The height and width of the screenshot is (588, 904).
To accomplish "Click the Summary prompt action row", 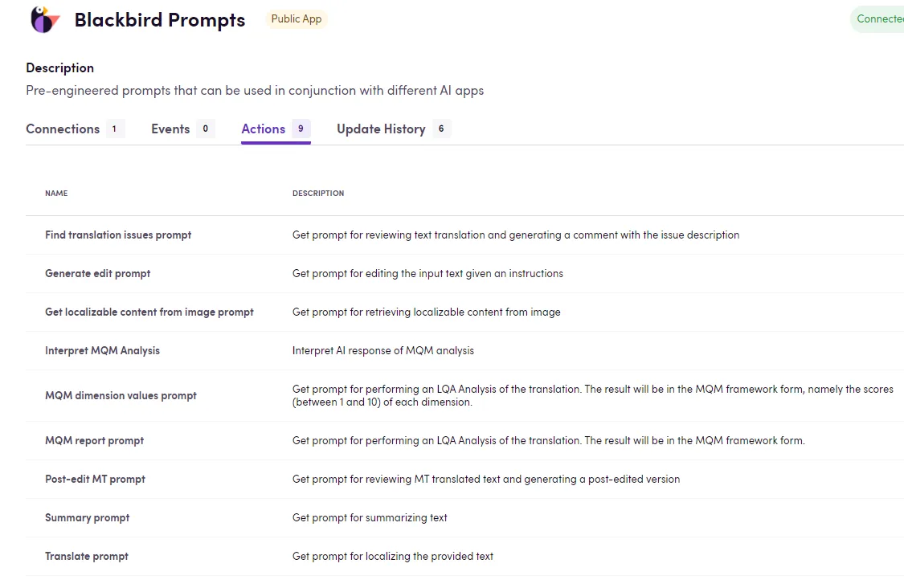I will coord(88,517).
